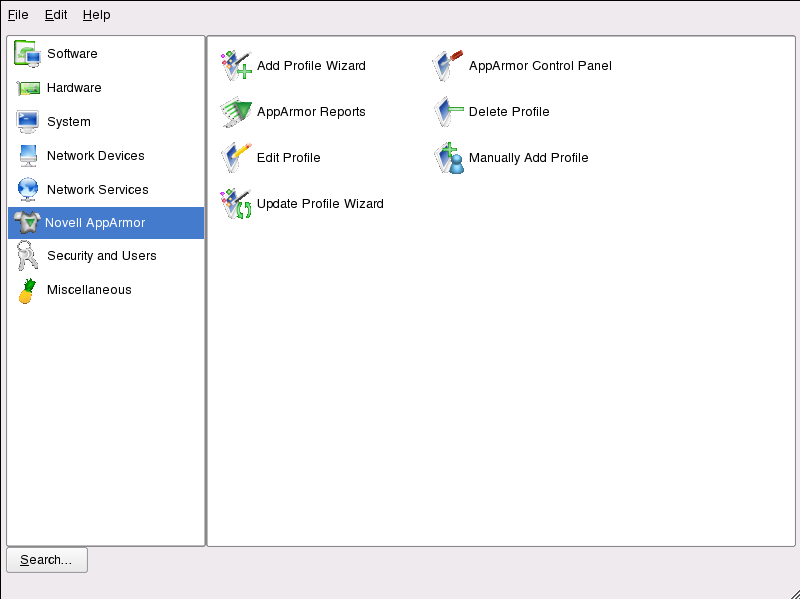The width and height of the screenshot is (800, 599).
Task: Click the AppArmor Control Panel text
Action: click(x=540, y=66)
